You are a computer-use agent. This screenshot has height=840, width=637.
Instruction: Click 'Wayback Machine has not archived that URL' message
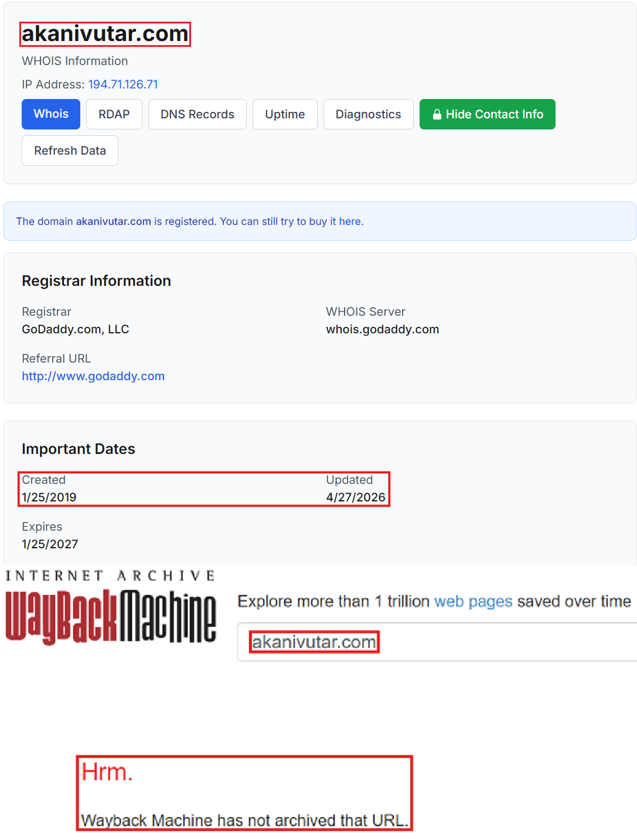point(244,820)
